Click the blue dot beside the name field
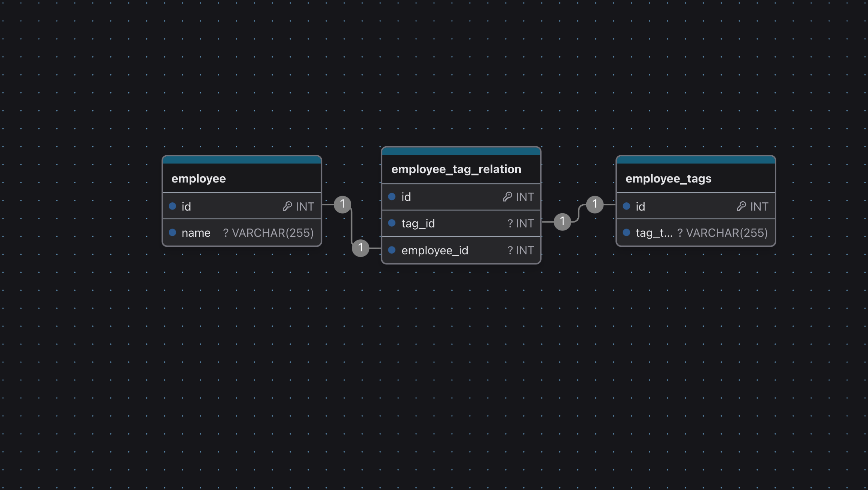 172,233
